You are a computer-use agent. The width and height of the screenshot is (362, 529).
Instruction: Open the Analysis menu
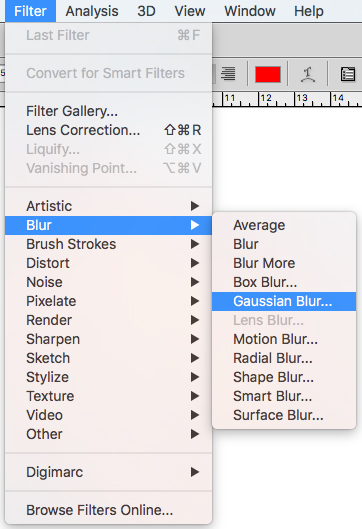[92, 11]
